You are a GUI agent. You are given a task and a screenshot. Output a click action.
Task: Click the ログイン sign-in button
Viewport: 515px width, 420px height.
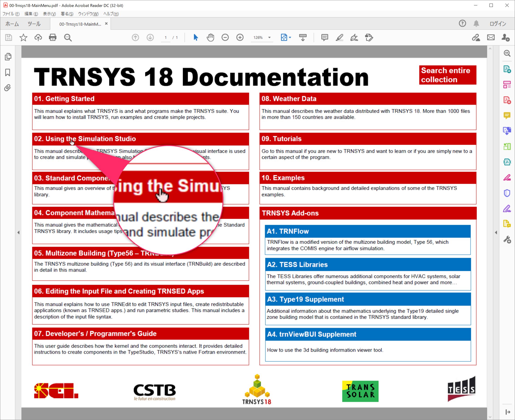(x=498, y=24)
